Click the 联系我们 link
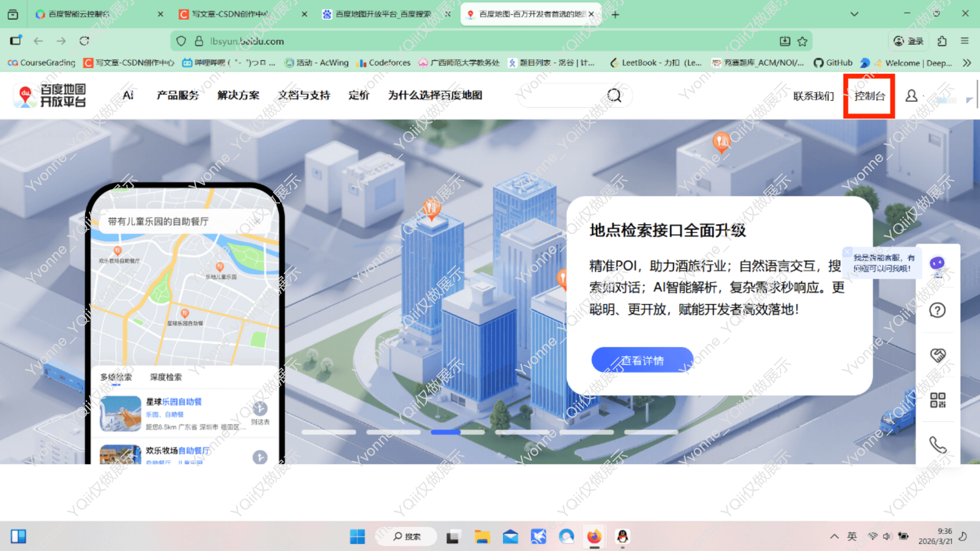Viewport: 980px width, 551px height. 814,96
